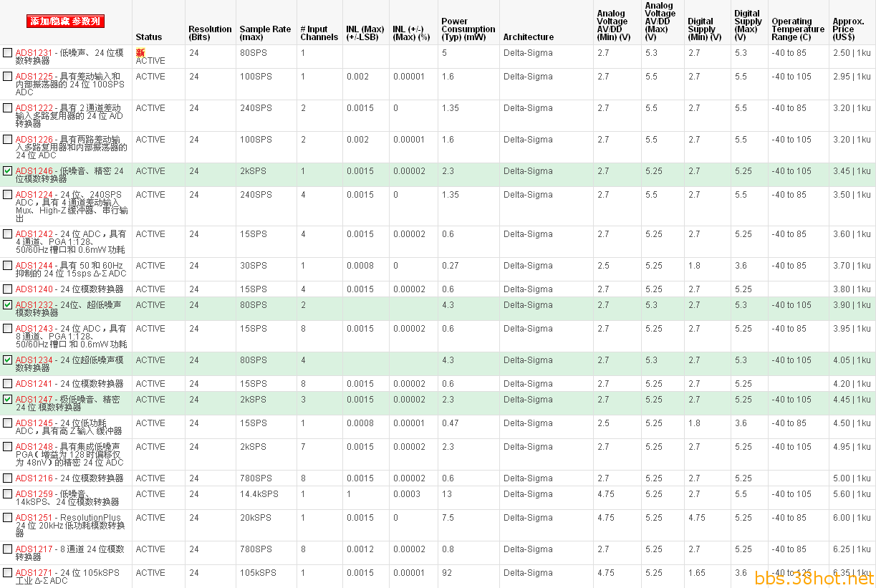
Task: Select the ADS1248 row checkbox
Action: (7, 447)
